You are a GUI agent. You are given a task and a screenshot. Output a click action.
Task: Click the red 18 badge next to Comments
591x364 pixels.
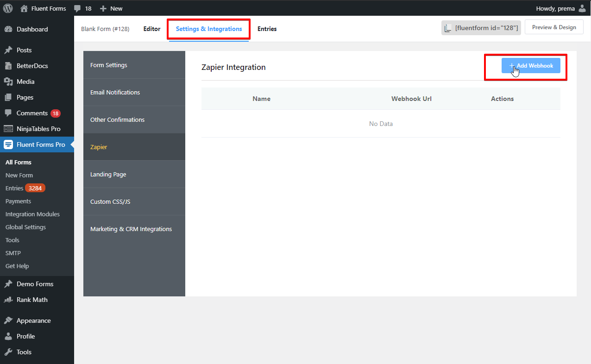[x=56, y=113]
